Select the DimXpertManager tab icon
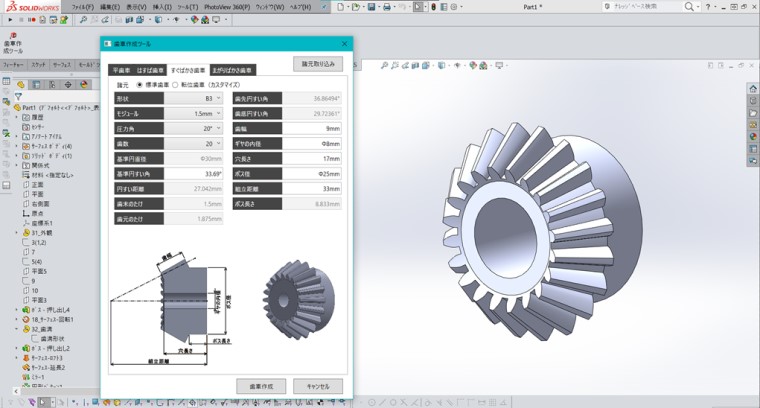This screenshot has width=760, height=408. 68,84
